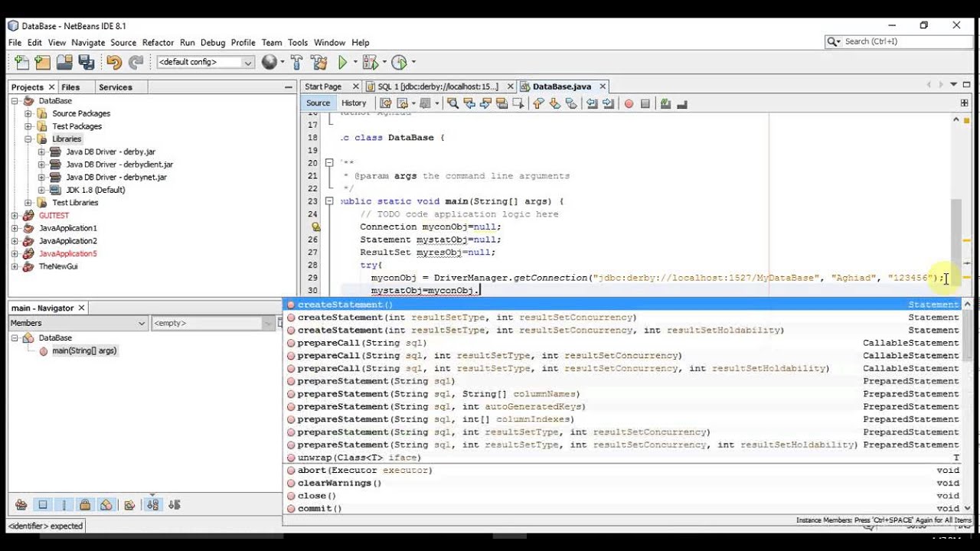Expand the Test Packages node
Image resolution: width=980 pixels, height=551 pixels.
[28, 126]
